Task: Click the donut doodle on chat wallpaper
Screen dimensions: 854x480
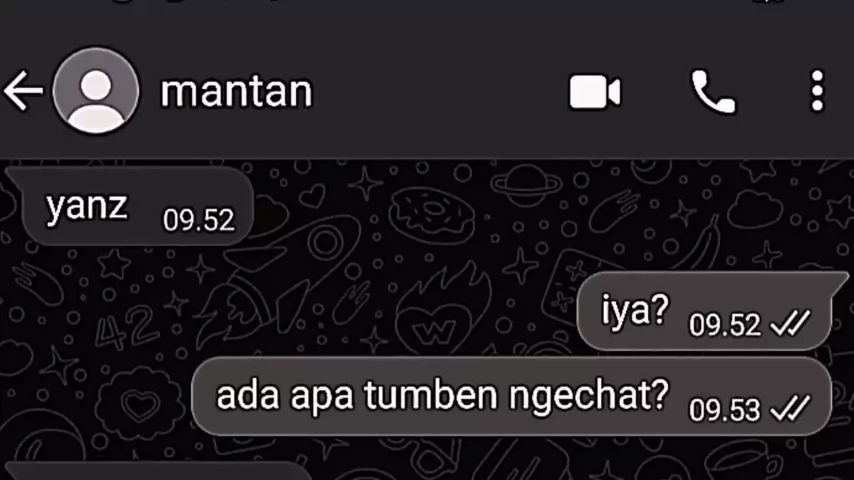Action: 431,215
